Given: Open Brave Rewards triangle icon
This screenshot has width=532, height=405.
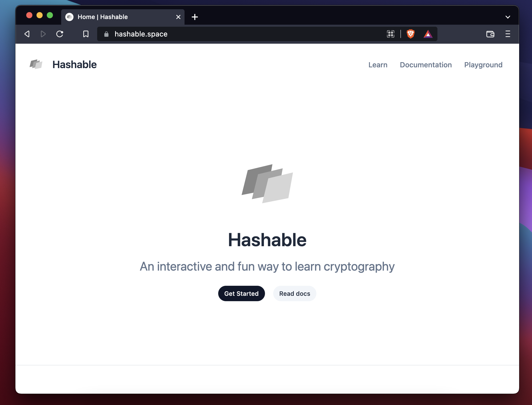Looking at the screenshot, I should (428, 34).
